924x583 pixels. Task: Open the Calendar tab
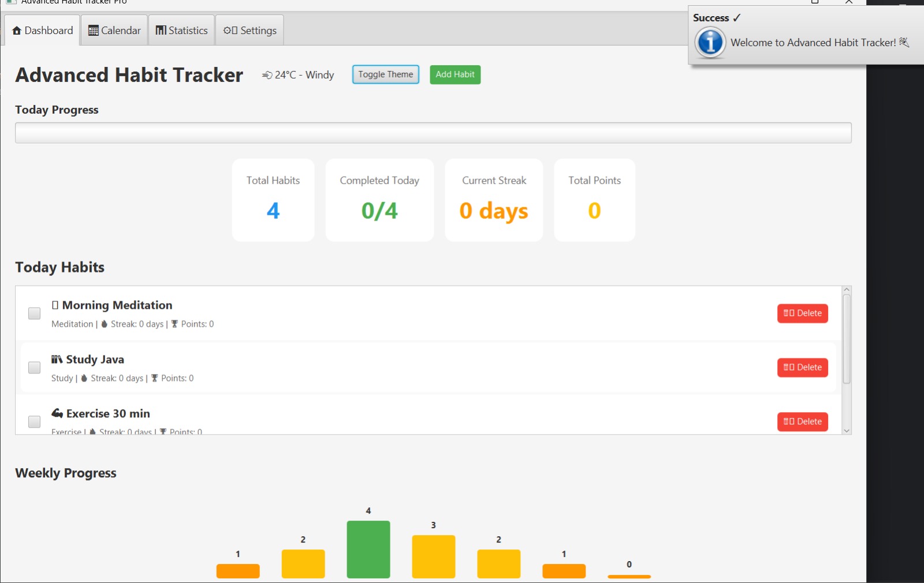pyautogui.click(x=114, y=31)
